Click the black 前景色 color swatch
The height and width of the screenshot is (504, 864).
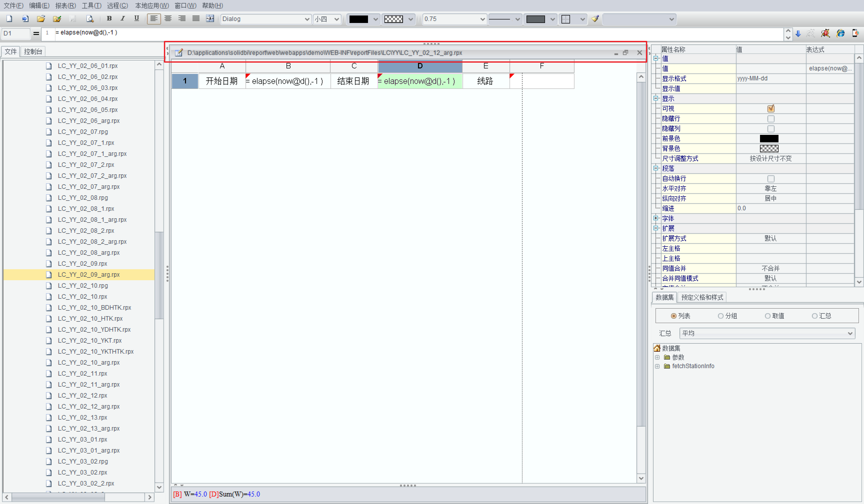point(769,138)
